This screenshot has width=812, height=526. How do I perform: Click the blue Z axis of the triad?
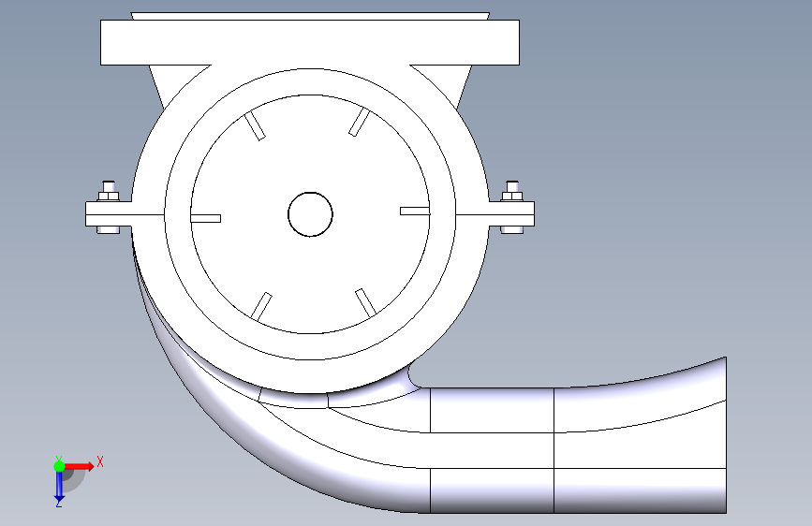59,487
